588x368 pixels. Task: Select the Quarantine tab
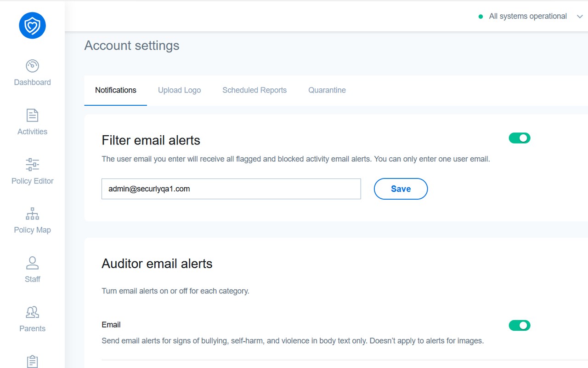tap(327, 90)
